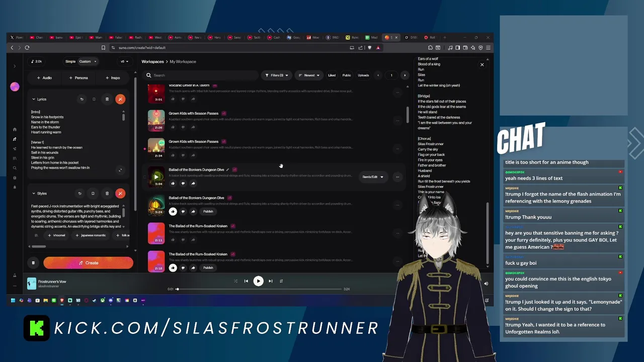Play Frostrunner's Vow in the player
The width and height of the screenshot is (644, 362).
(x=258, y=281)
